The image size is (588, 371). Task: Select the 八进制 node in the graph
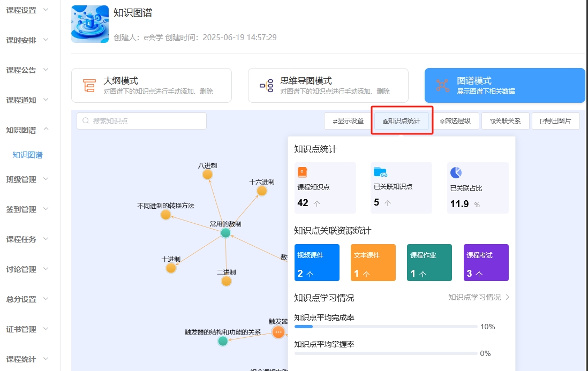(x=207, y=175)
